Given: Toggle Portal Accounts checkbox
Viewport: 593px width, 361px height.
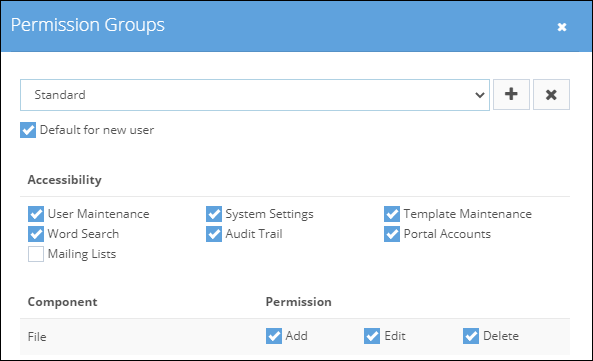Looking at the screenshot, I should coord(392,234).
